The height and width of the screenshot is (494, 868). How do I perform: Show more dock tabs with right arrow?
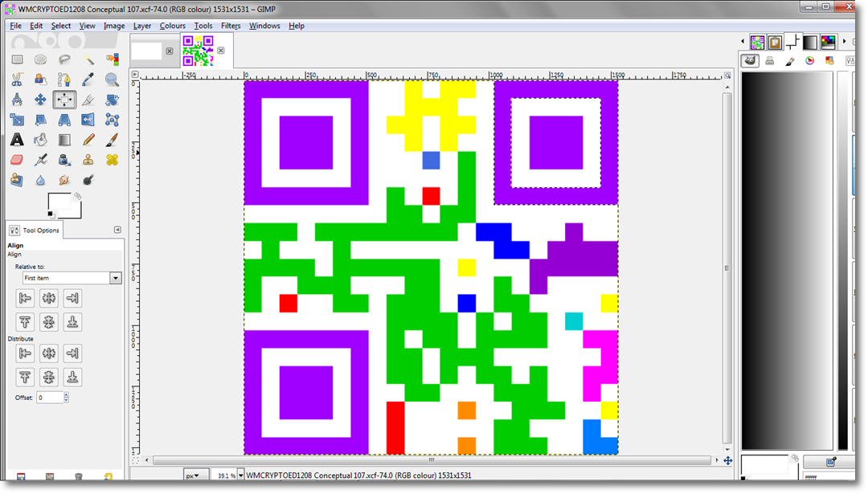pos(844,42)
